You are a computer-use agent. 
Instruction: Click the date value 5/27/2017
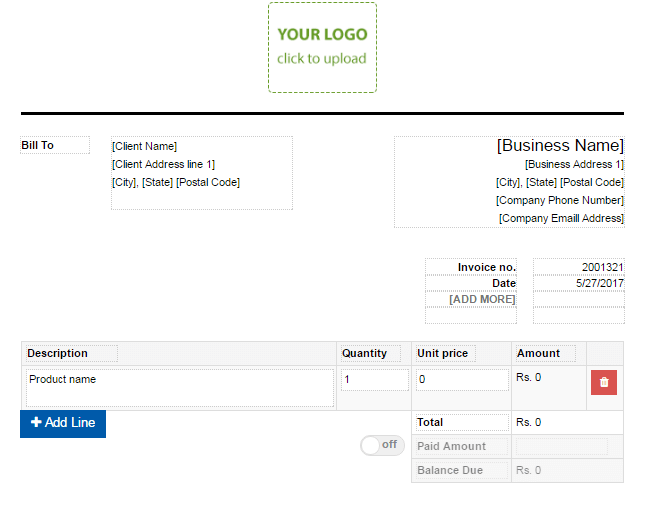click(x=578, y=283)
